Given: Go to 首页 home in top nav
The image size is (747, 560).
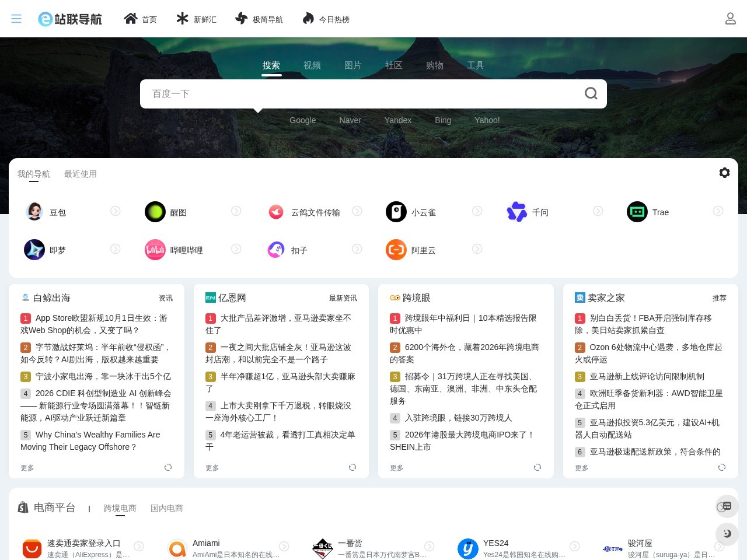Looking at the screenshot, I should point(140,19).
